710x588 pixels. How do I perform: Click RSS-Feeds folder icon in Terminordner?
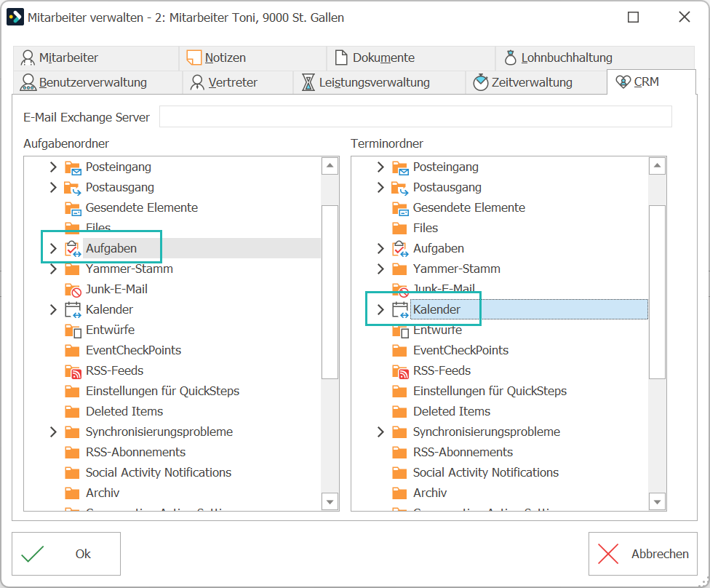[400, 371]
